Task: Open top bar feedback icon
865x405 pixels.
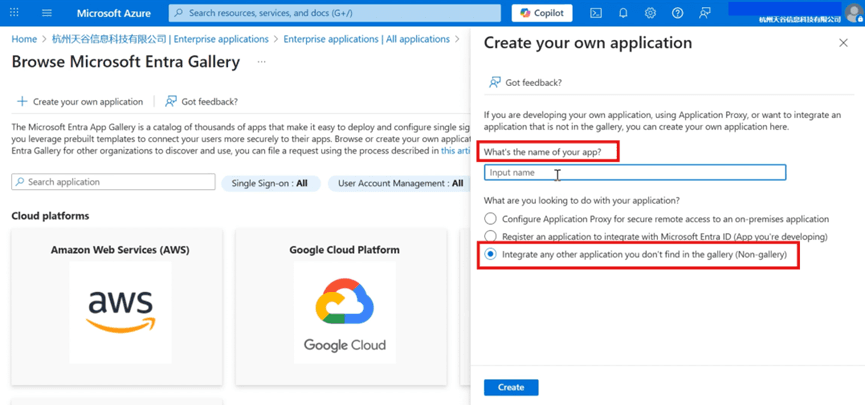Action: click(704, 13)
